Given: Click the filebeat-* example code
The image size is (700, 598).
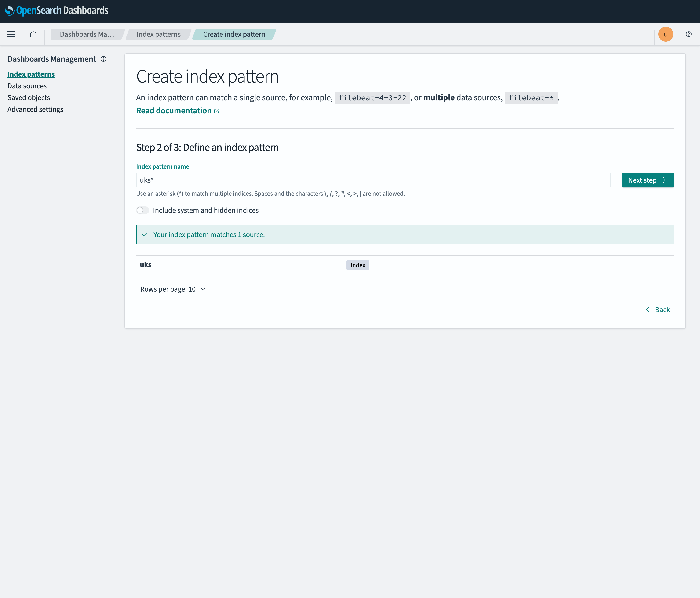Looking at the screenshot, I should coord(531,98).
